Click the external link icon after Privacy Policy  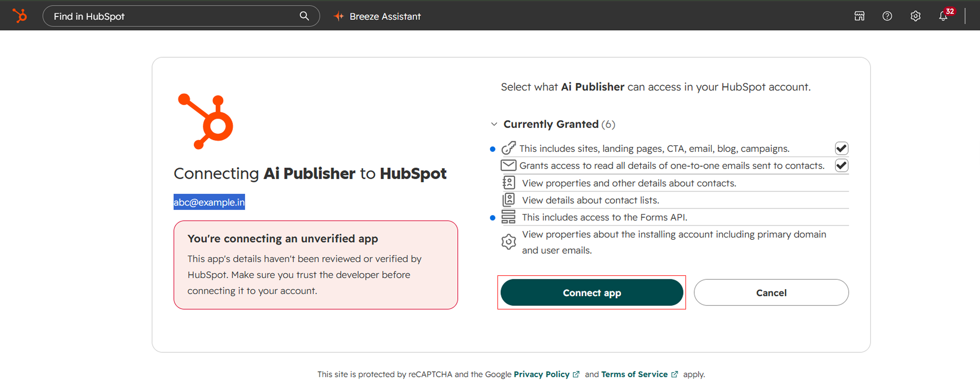[576, 374]
